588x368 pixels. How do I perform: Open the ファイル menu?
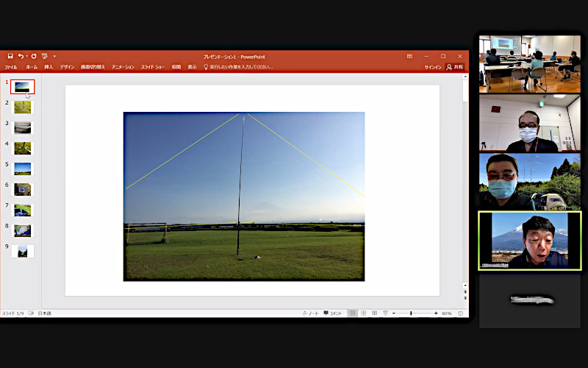click(10, 67)
